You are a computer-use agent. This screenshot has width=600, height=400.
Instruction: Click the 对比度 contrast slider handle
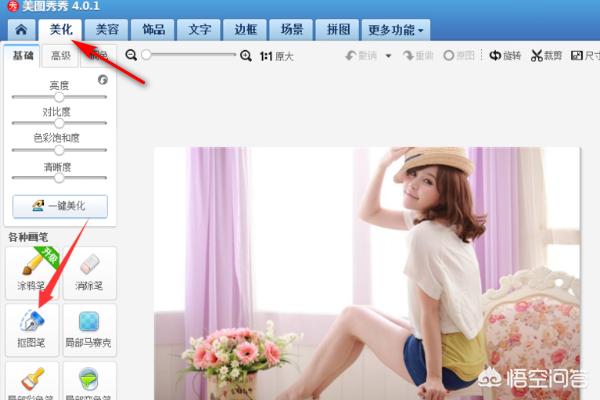[59, 123]
